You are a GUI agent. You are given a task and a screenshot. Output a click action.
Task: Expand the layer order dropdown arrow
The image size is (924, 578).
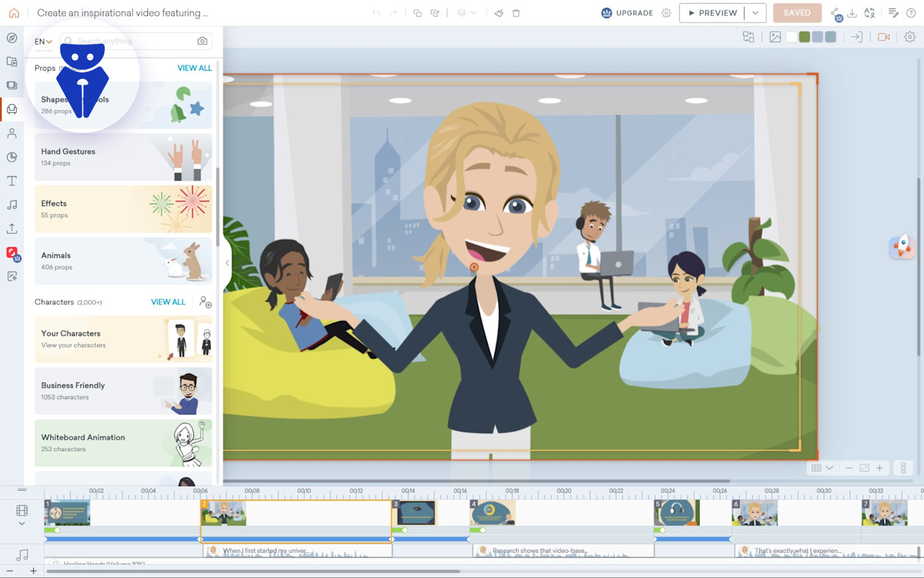pyautogui.click(x=474, y=13)
